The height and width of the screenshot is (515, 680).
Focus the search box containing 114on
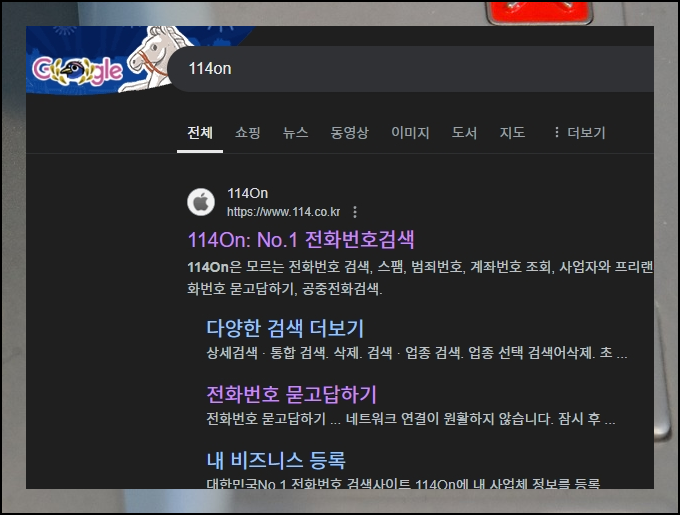point(412,68)
